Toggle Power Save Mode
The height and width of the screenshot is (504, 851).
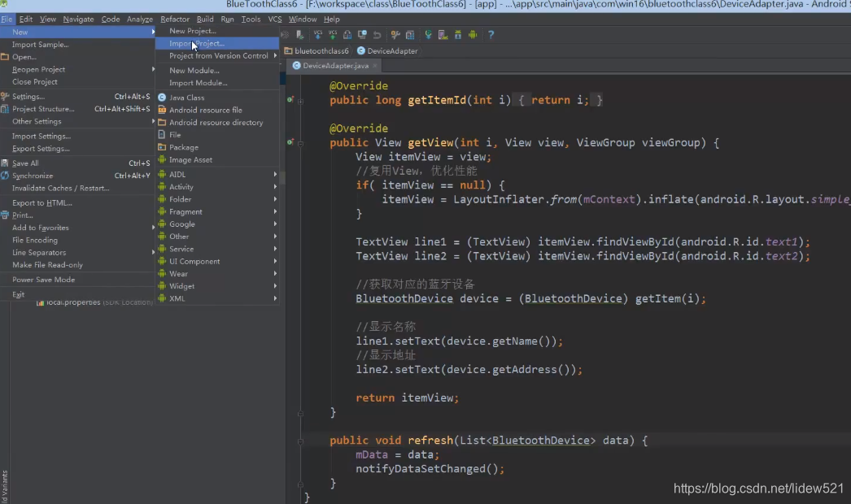coord(77,280)
